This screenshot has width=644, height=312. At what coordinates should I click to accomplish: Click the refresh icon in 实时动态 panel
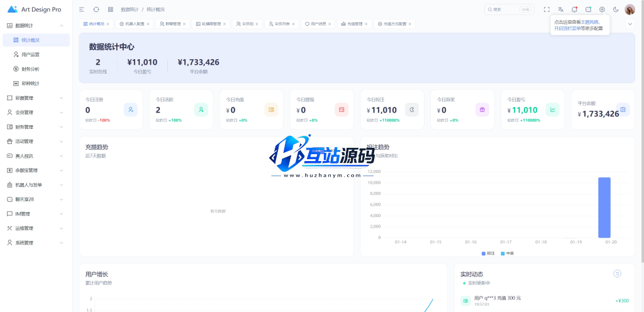617,274
